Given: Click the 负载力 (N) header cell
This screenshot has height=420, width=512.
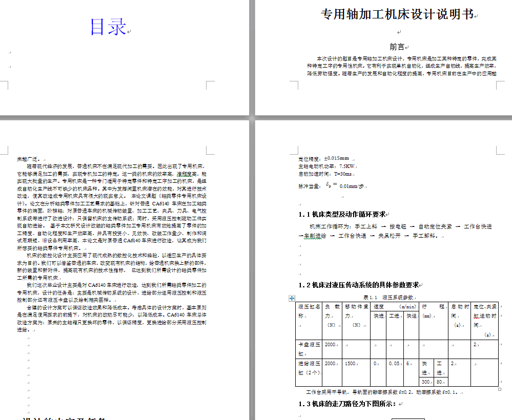Looking at the screenshot, I should 332,321.
